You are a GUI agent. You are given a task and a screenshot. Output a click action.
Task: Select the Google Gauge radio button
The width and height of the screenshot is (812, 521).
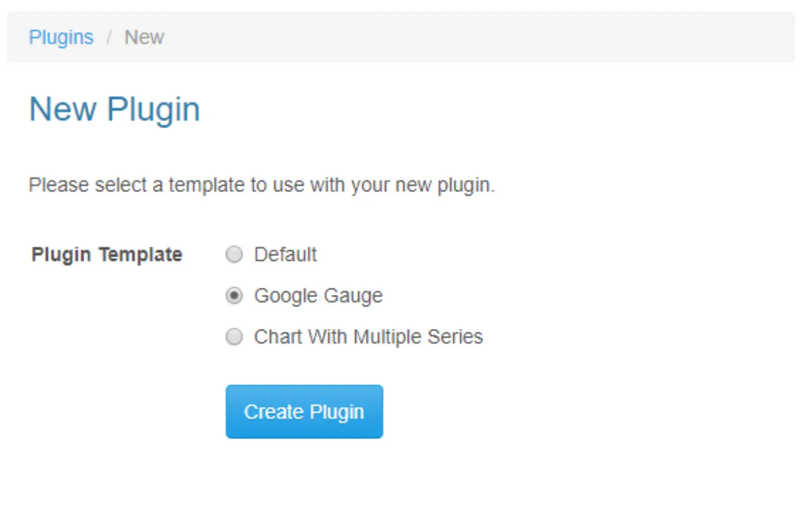click(x=234, y=295)
